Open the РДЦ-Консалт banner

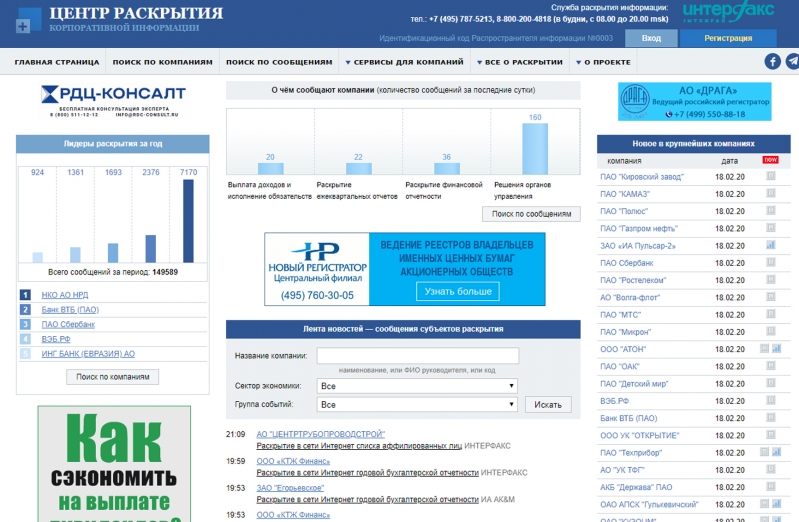click(x=113, y=101)
